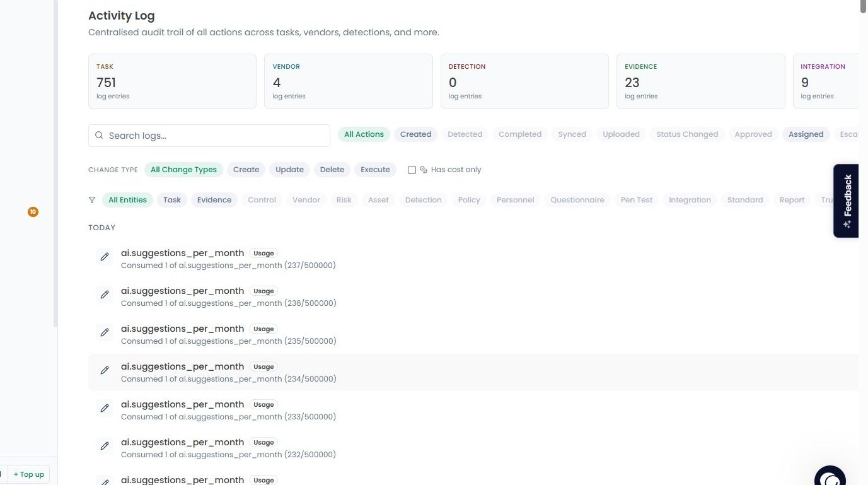Click the filter funnel icon beside All Entities

point(92,200)
